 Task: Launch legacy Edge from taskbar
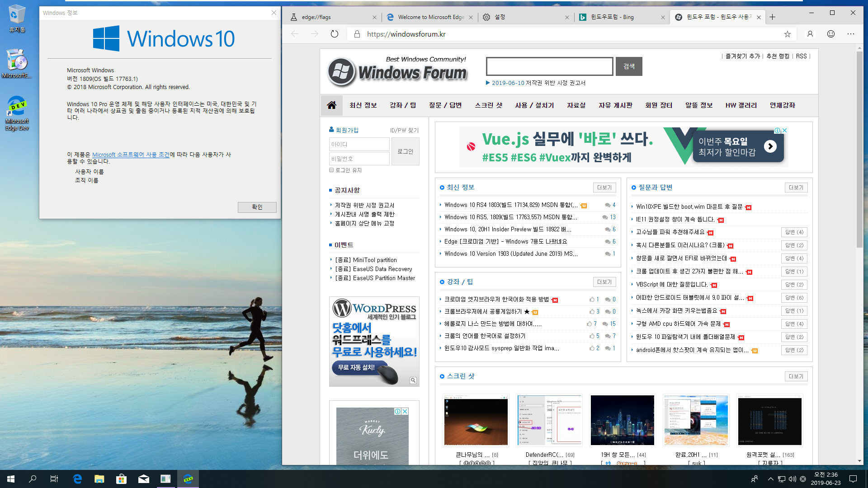(x=77, y=479)
